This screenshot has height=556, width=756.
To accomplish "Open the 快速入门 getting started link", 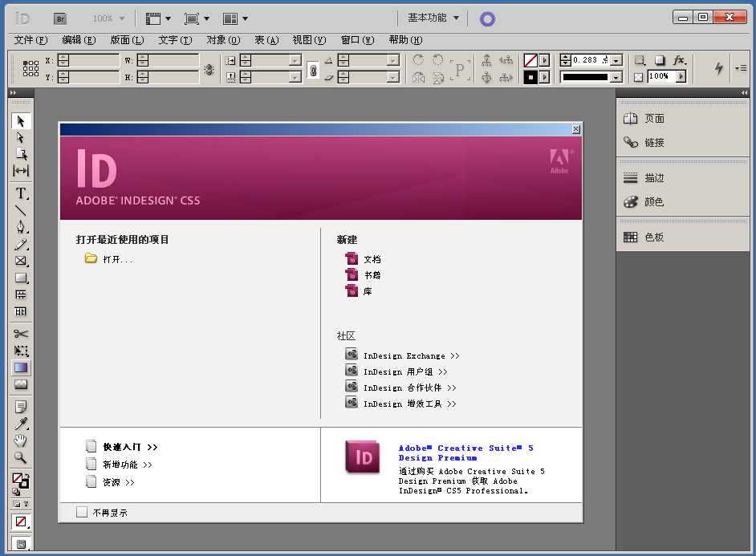I will (130, 447).
